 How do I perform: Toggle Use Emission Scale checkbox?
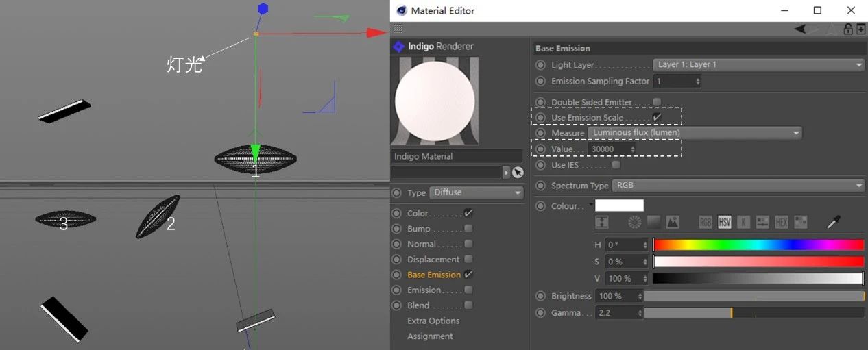point(657,118)
